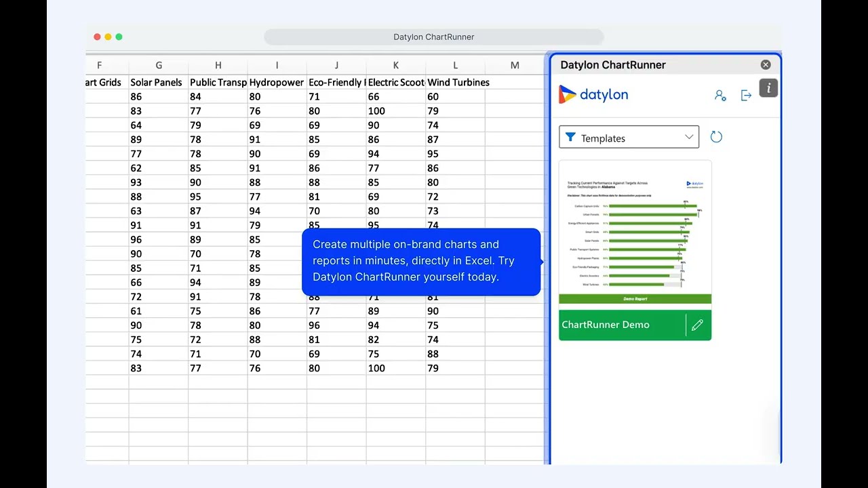Click the Electric Scoot header cell
868x488 pixels.
[x=396, y=82]
